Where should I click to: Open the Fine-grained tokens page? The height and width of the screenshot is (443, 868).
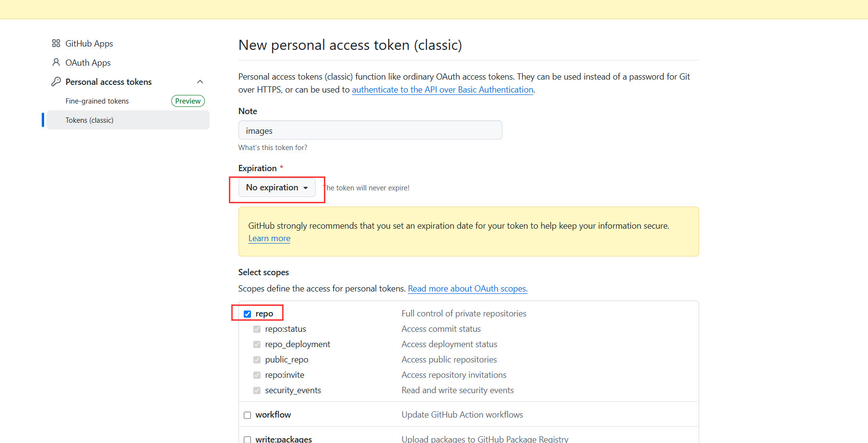(x=97, y=101)
